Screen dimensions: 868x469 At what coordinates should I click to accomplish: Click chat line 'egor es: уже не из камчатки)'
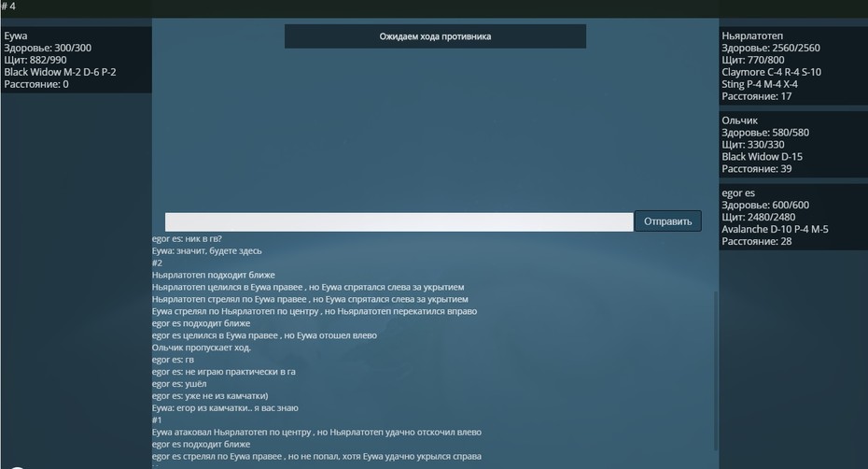tap(210, 396)
